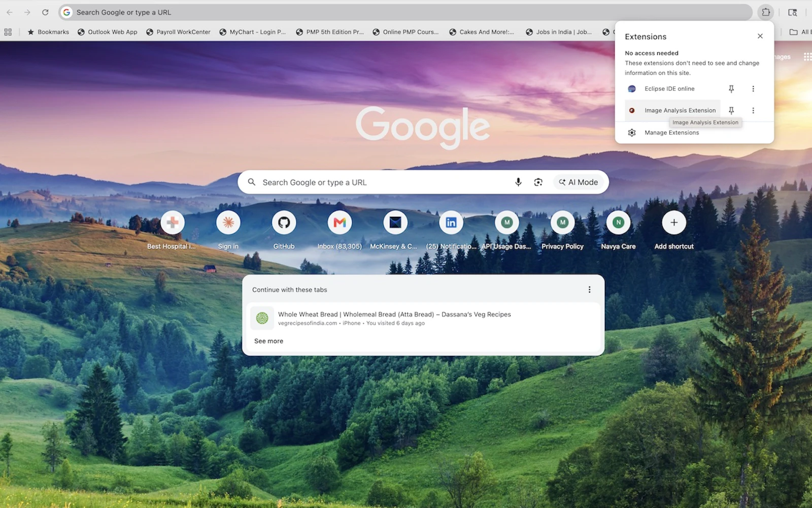The width and height of the screenshot is (812, 508).
Task: Click the AI Mode button
Action: 579,182
